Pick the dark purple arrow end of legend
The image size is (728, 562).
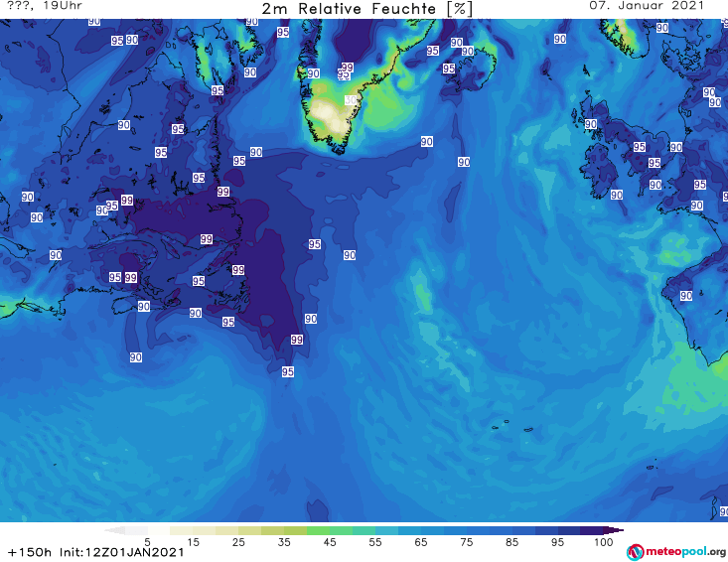tap(614, 530)
